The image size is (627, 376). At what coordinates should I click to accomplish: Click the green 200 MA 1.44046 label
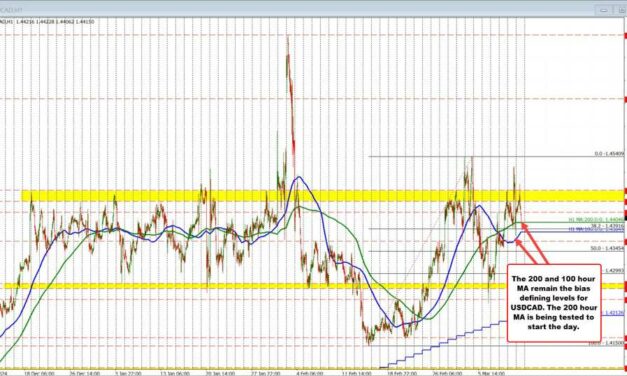click(596, 220)
